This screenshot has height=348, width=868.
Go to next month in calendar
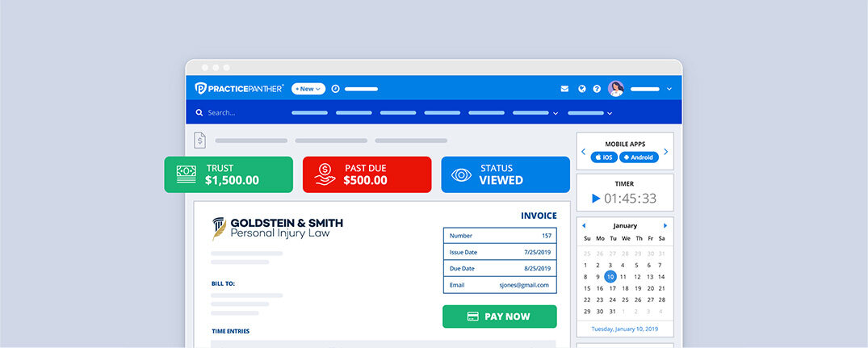[x=665, y=226]
